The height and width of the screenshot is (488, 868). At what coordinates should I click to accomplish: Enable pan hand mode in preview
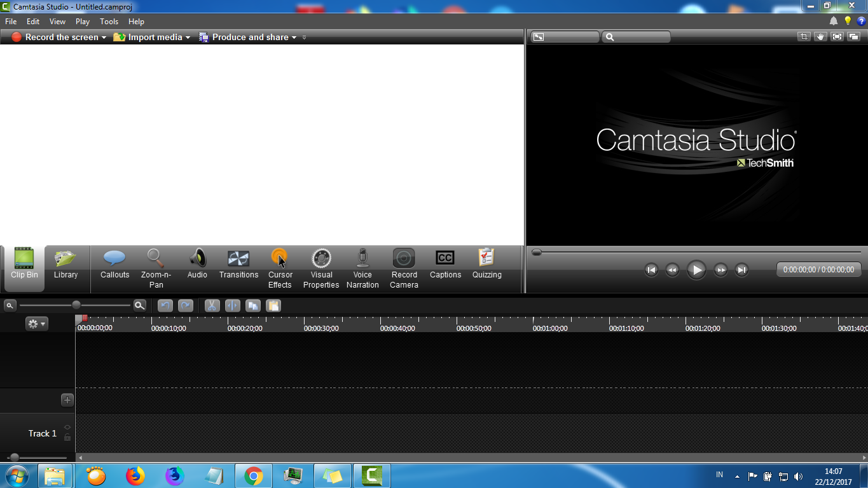pyautogui.click(x=821, y=37)
